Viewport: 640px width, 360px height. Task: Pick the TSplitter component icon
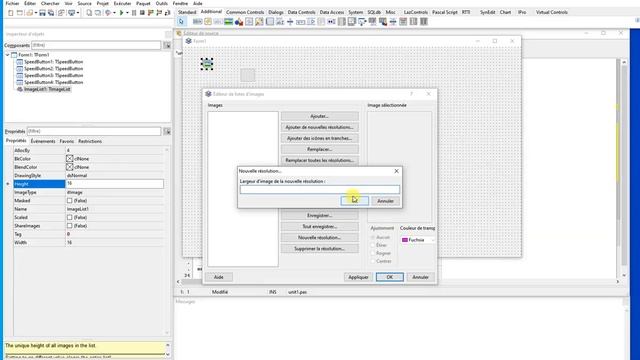290,21
